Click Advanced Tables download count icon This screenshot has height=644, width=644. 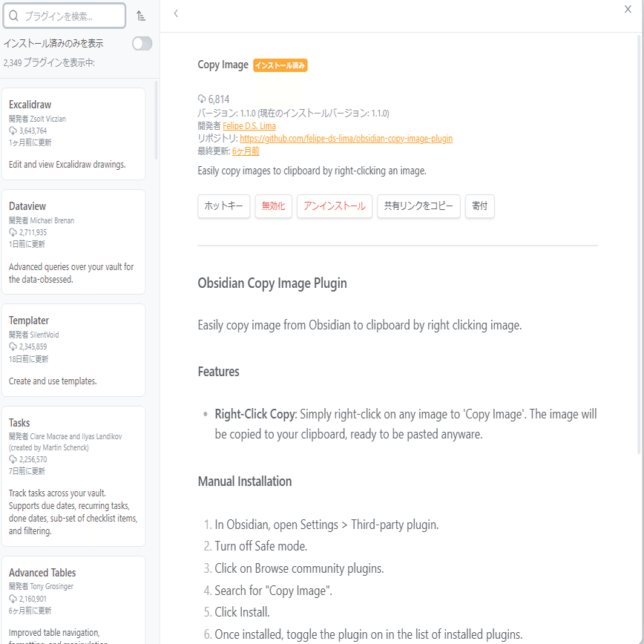point(13,599)
